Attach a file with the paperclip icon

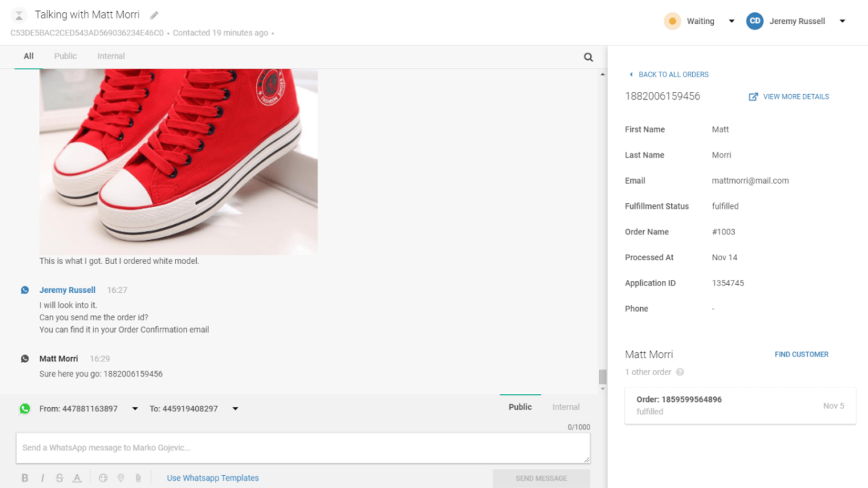coord(137,478)
